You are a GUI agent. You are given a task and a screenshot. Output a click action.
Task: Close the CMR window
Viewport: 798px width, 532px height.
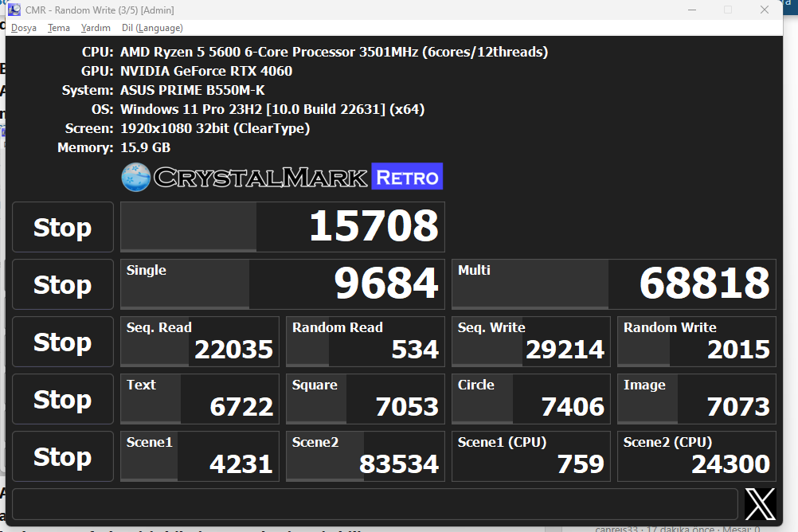[x=765, y=10]
